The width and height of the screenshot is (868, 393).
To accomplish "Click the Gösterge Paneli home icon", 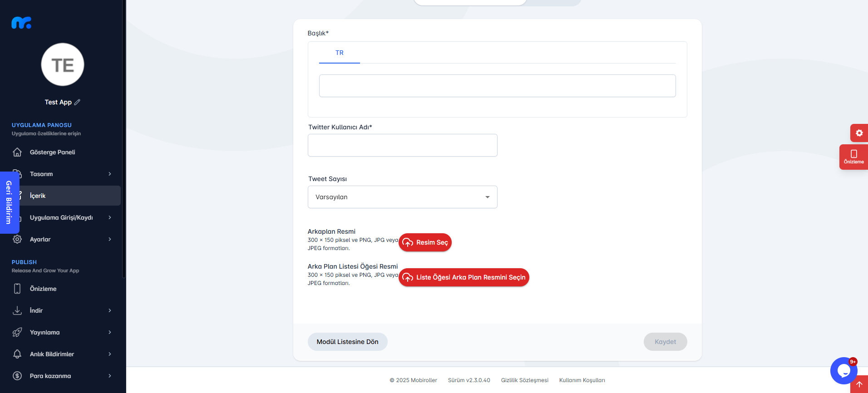I will tap(17, 152).
